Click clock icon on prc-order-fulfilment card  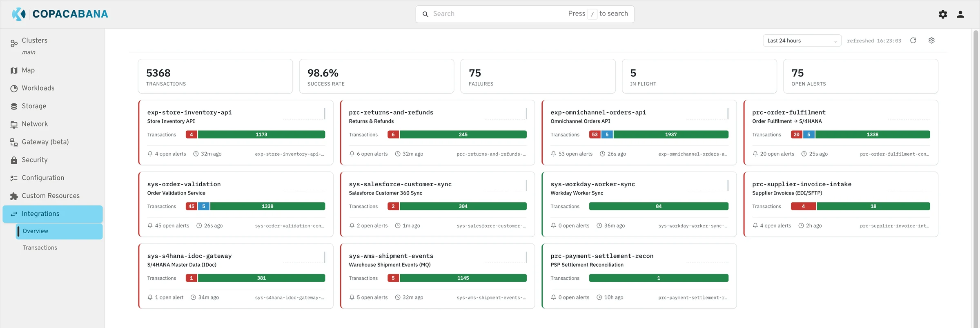pyautogui.click(x=804, y=154)
